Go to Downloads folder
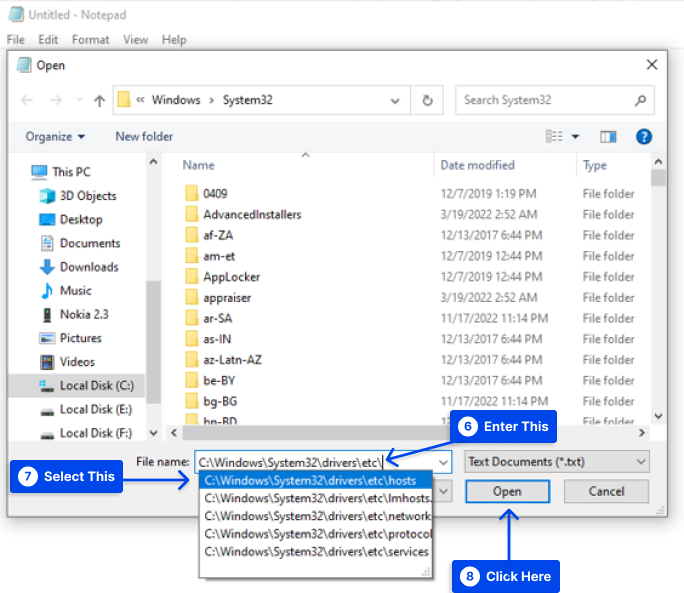 [x=79, y=267]
